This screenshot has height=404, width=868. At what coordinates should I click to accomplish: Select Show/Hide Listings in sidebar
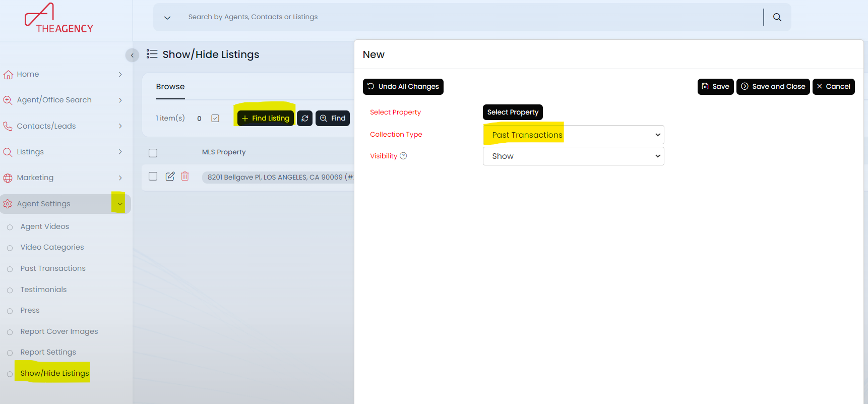tap(54, 373)
